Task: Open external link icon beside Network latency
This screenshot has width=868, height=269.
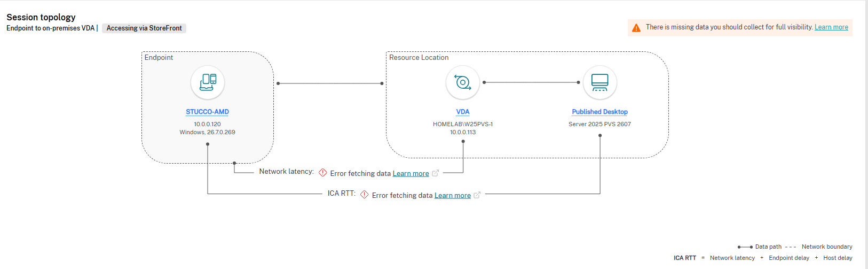Action: pos(436,173)
